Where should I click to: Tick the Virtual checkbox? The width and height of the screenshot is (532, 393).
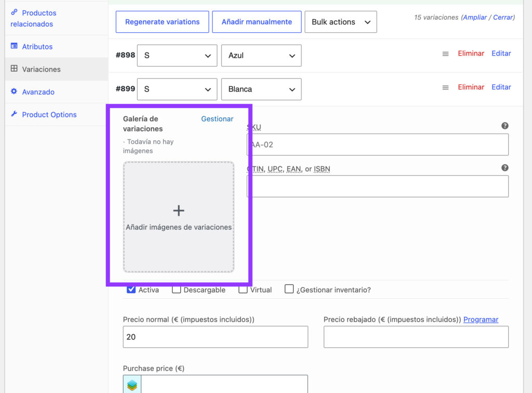[243, 290]
